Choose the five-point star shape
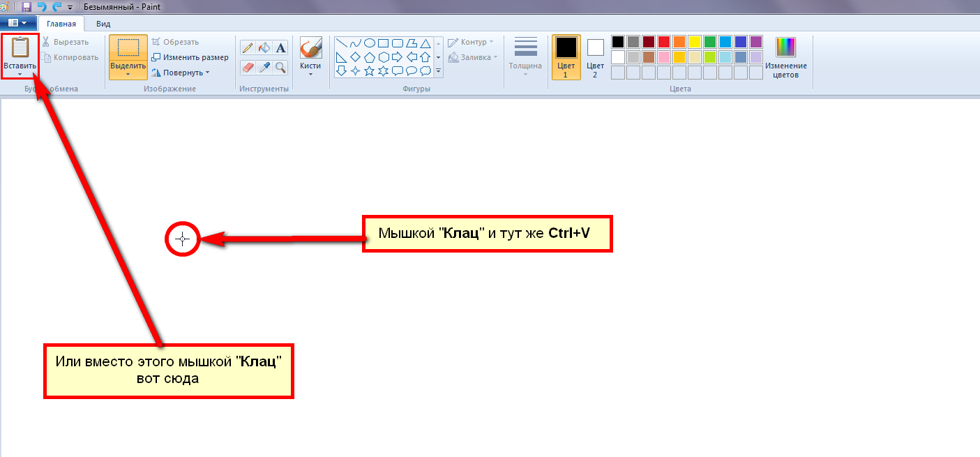 pyautogui.click(x=370, y=70)
